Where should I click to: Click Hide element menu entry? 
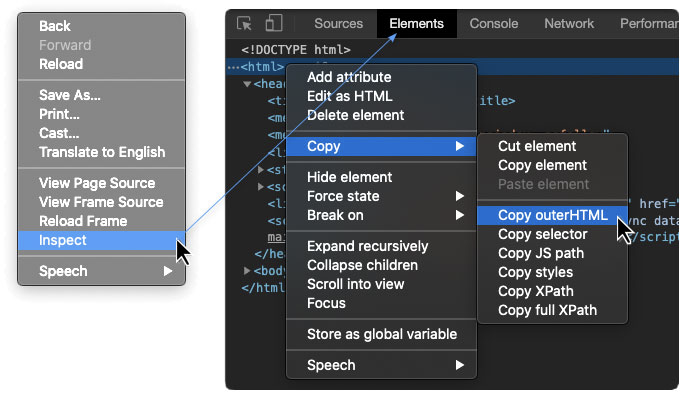(349, 177)
